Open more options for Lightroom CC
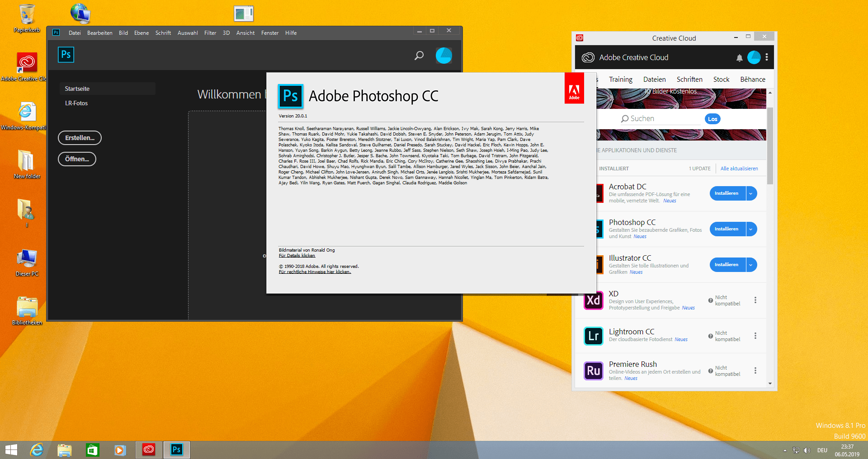Viewport: 868px width, 459px height. pos(755,336)
